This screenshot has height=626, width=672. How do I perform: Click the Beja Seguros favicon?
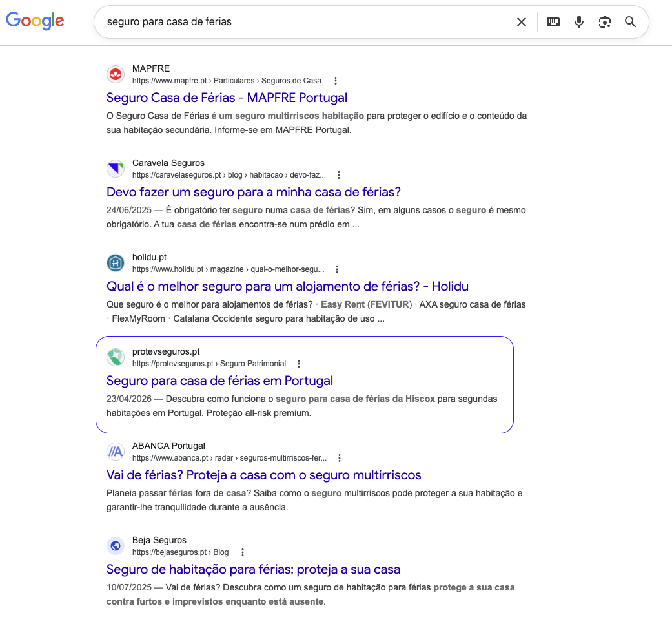tap(116, 547)
